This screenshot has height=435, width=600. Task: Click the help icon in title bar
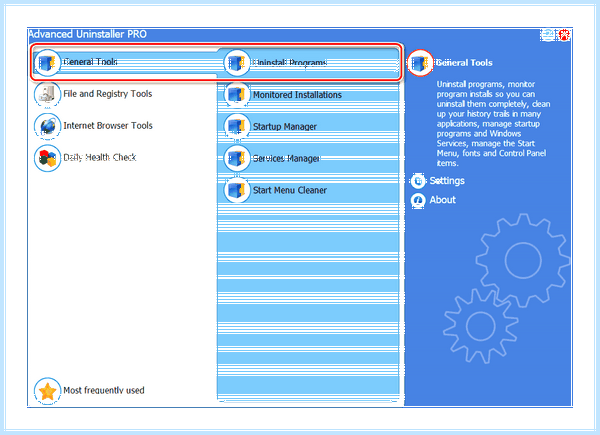(548, 35)
